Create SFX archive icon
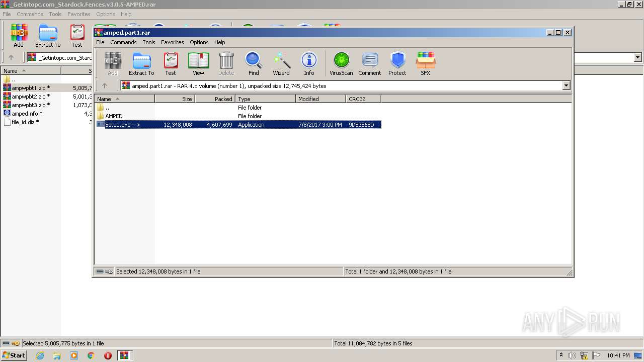The width and height of the screenshot is (644, 362). click(x=425, y=64)
